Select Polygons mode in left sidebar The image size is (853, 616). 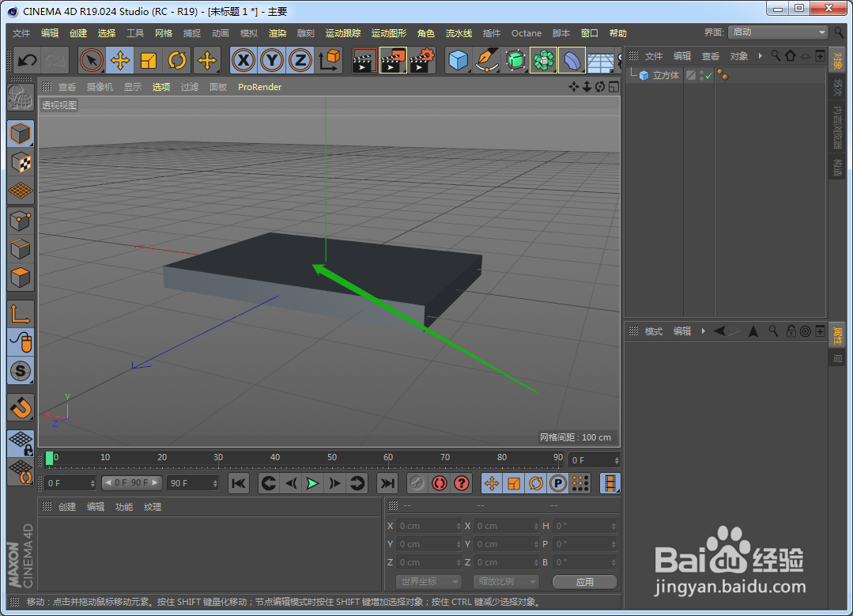tap(21, 278)
